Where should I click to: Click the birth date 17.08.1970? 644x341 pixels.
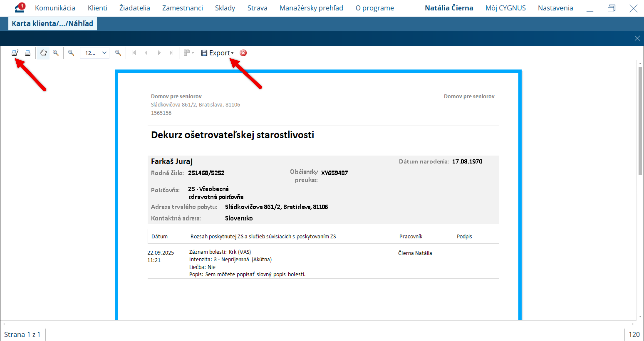click(x=467, y=161)
